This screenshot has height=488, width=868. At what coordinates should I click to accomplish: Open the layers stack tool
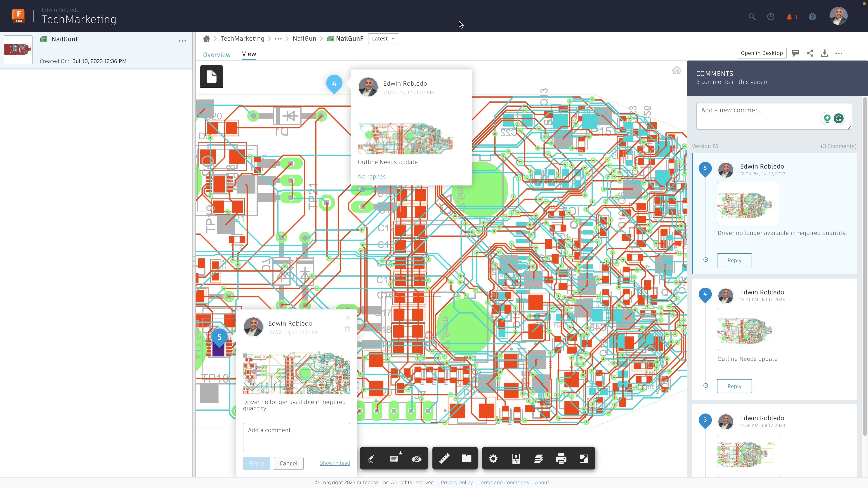(538, 458)
